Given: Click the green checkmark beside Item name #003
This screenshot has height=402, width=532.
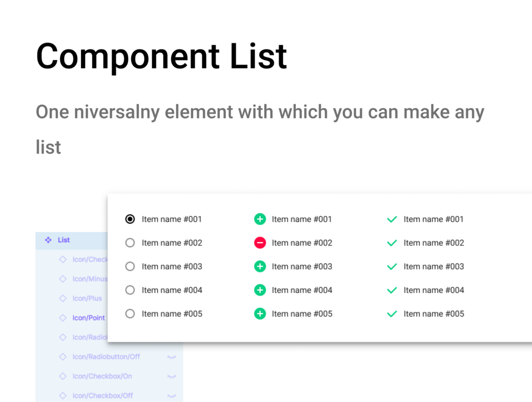Looking at the screenshot, I should pyautogui.click(x=392, y=266).
